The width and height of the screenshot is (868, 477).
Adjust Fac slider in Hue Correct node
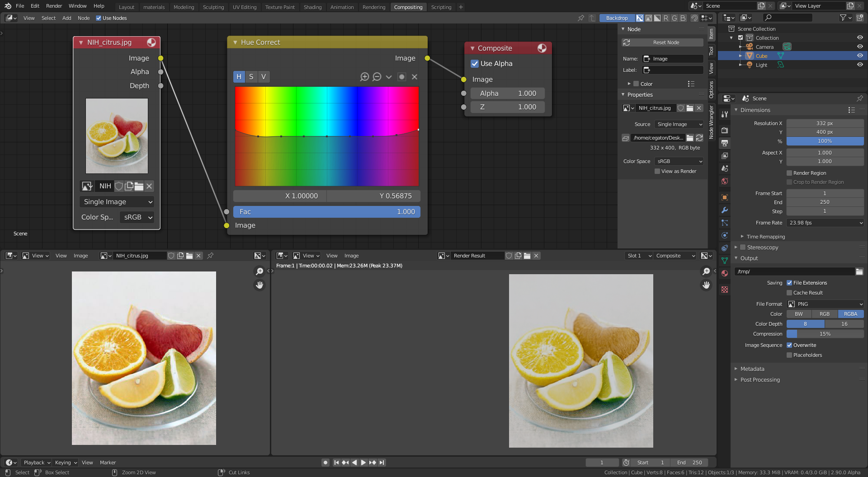[327, 212]
